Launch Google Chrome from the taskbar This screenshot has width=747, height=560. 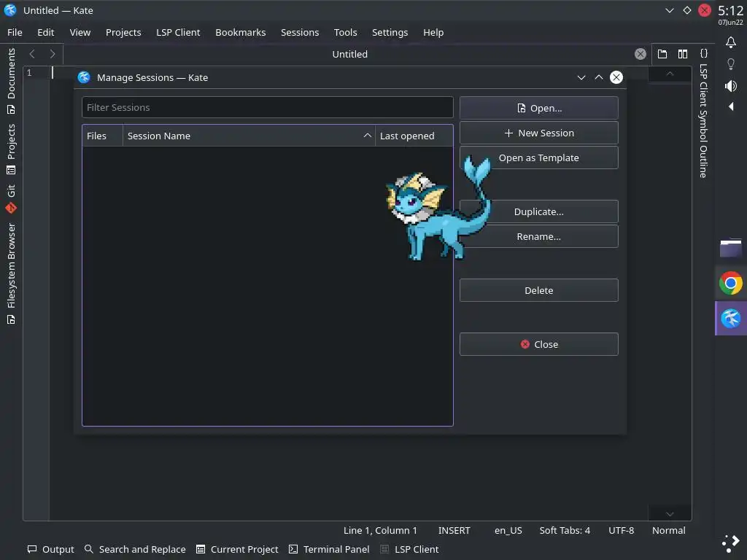[x=731, y=284]
